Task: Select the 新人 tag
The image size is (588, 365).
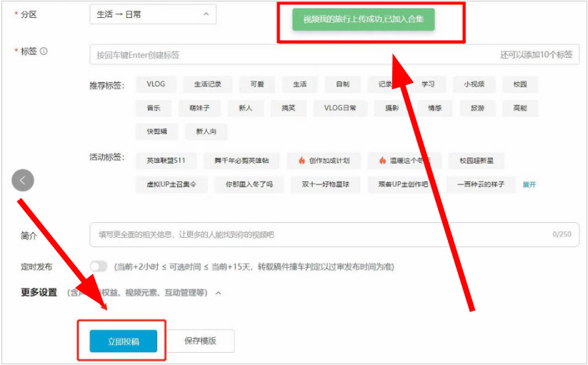Action: (246, 108)
